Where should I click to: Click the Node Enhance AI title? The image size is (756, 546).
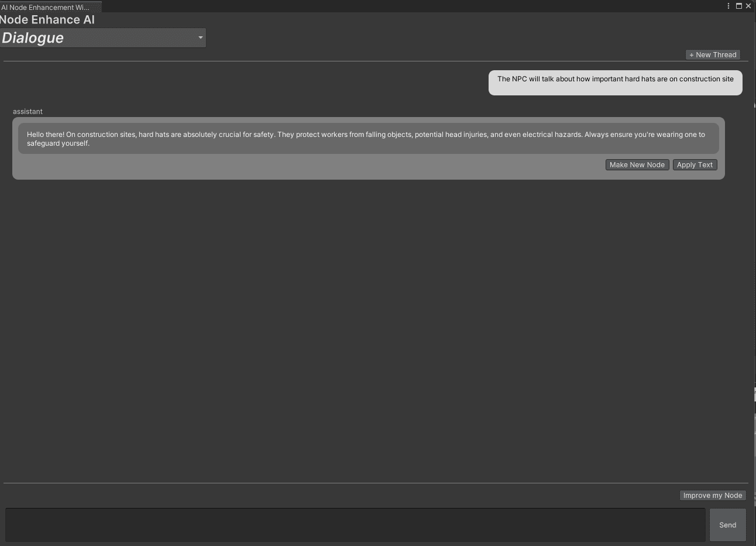pos(47,20)
